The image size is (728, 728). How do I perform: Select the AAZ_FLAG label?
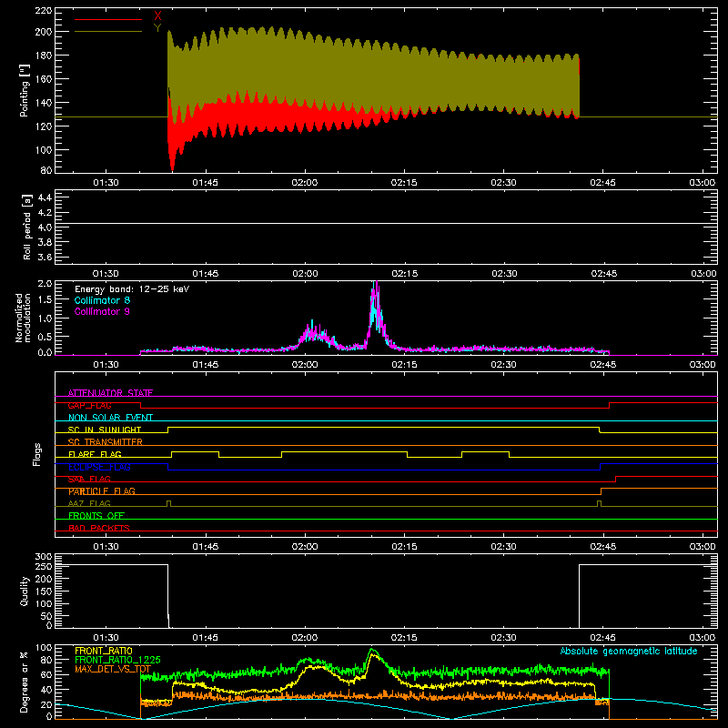pos(89,503)
